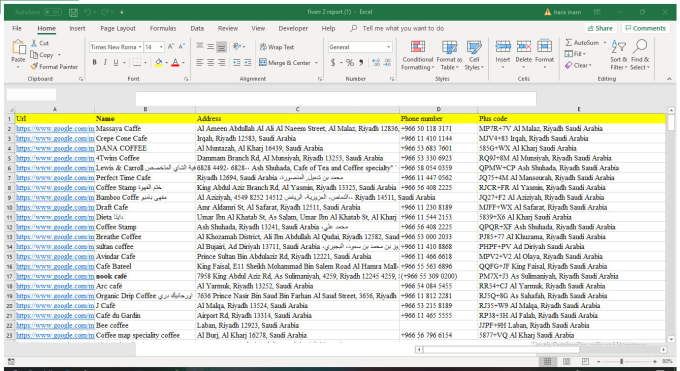The width and height of the screenshot is (680, 371).
Task: Increase the cell indent
Action: tap(248, 62)
